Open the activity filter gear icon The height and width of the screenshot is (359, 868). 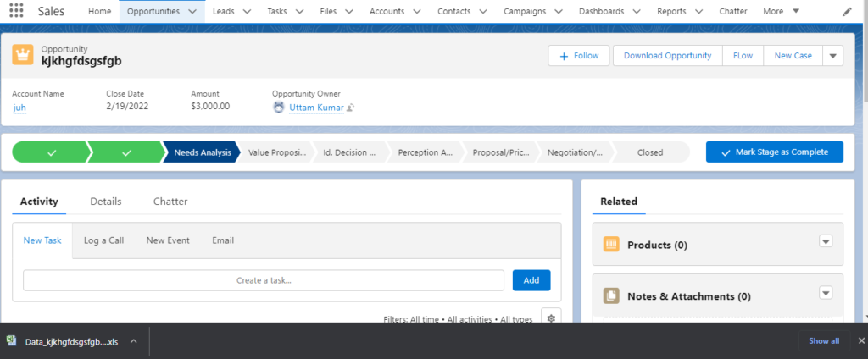[x=551, y=318]
